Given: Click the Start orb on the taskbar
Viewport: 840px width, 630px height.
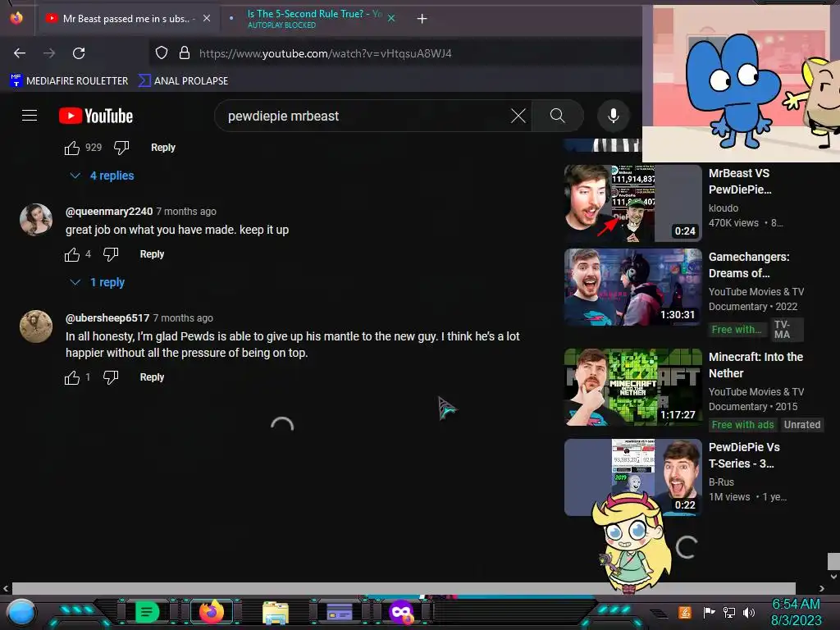Looking at the screenshot, I should click(21, 612).
